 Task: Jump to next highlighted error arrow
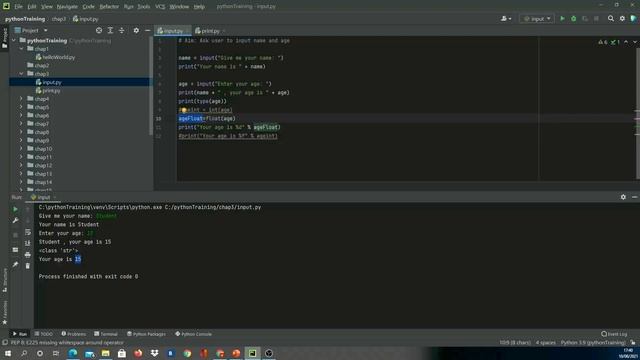[x=634, y=42]
